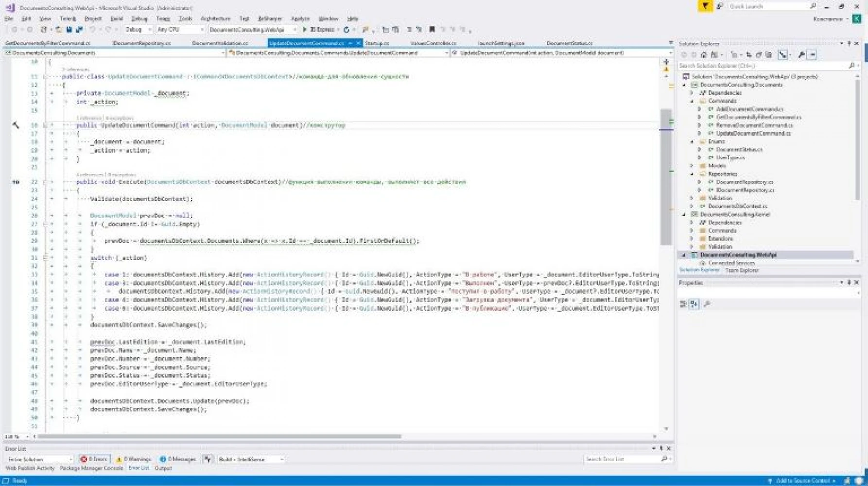Click Solution Explorer Show All Files icon
Image resolution: width=868 pixels, height=486 pixels.
pos(769,55)
